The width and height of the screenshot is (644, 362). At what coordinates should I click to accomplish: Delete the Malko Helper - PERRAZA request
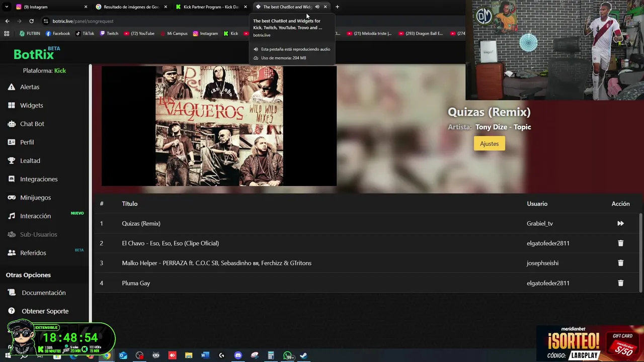pyautogui.click(x=620, y=263)
